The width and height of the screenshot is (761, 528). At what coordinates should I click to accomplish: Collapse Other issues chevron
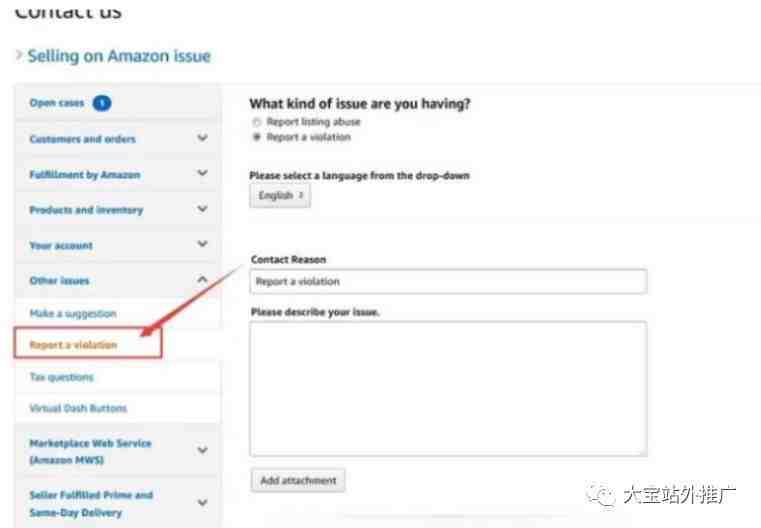click(202, 279)
